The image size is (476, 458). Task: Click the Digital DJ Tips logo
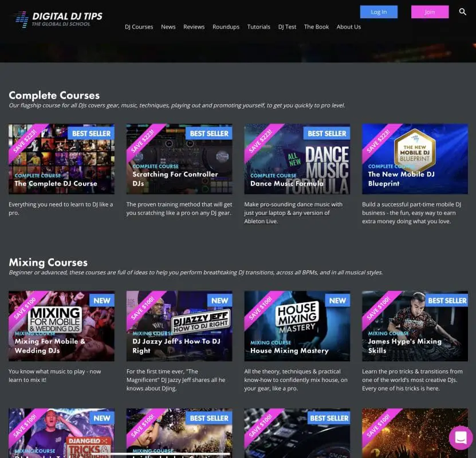[59, 19]
